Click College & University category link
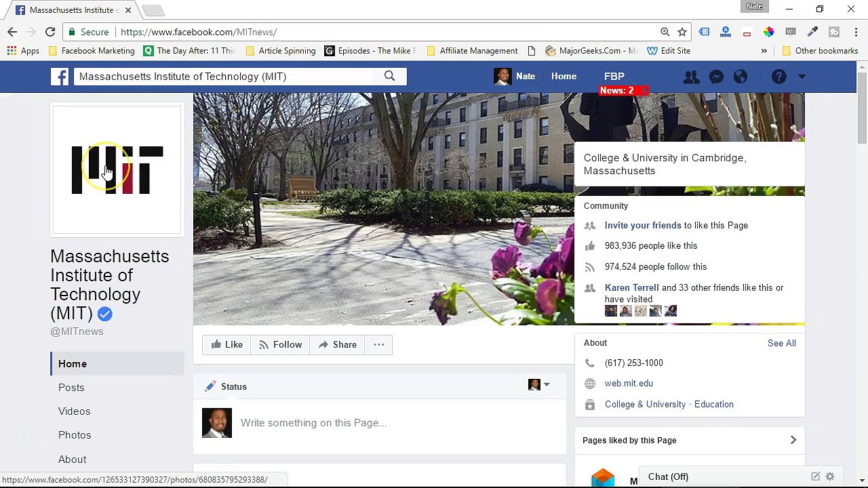This screenshot has height=488, width=868. pos(645,405)
